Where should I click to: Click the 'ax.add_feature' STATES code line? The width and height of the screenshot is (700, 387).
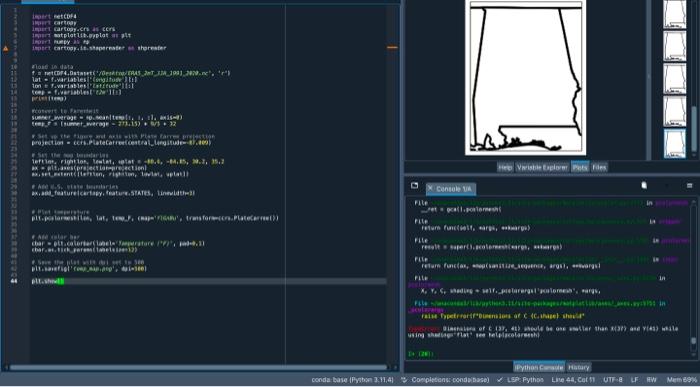[113, 193]
